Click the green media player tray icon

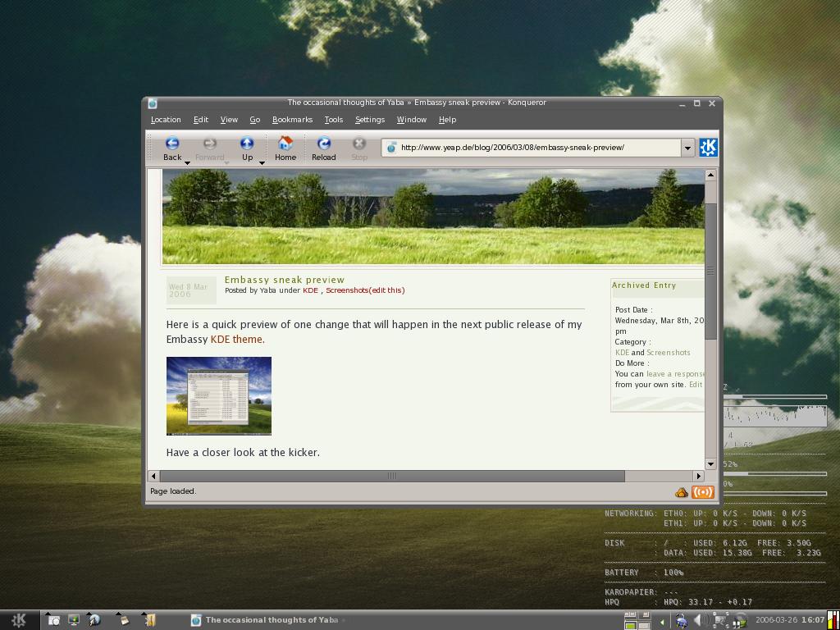741,620
